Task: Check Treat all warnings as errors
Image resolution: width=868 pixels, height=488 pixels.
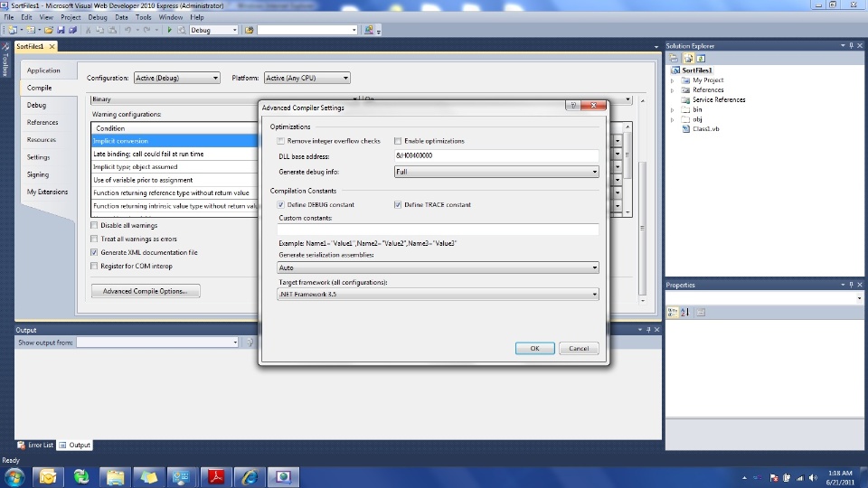Action: click(x=94, y=239)
